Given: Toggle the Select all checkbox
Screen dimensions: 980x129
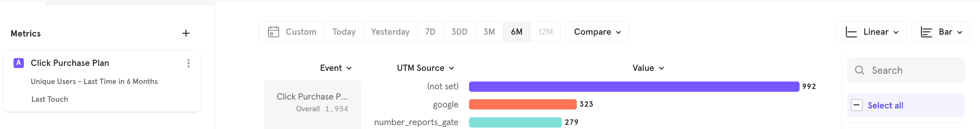Looking at the screenshot, I should [x=857, y=105].
